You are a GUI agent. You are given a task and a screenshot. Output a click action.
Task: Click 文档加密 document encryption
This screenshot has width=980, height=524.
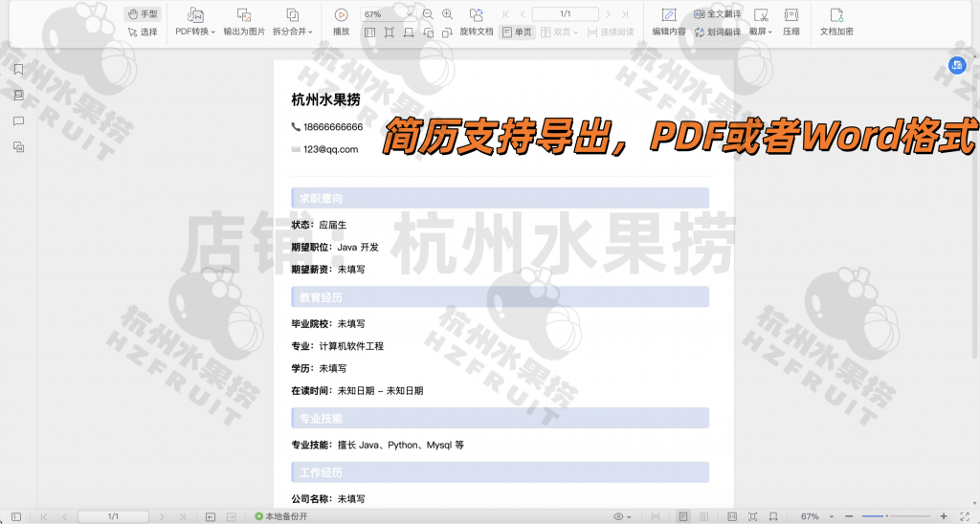(x=836, y=22)
